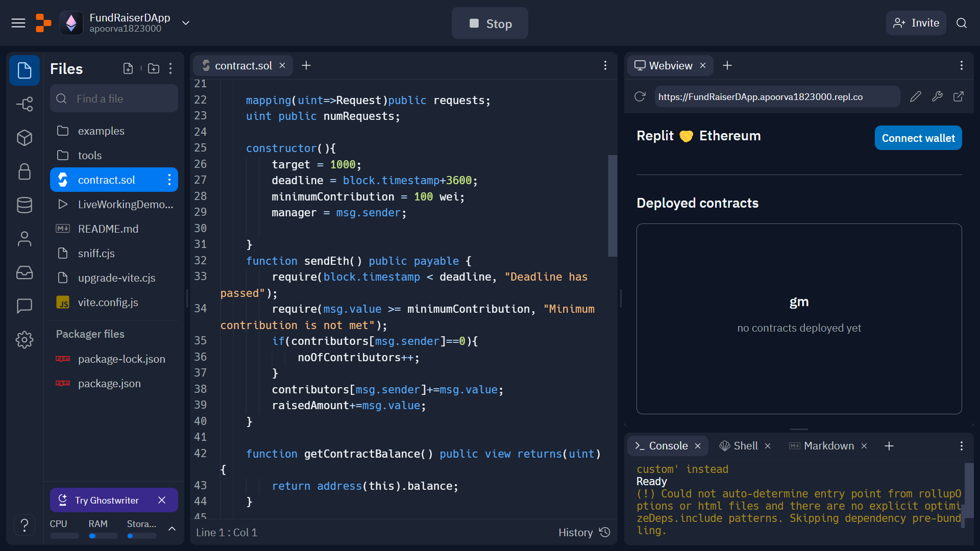Switch to the Markdown tab
980x551 pixels.
point(828,446)
